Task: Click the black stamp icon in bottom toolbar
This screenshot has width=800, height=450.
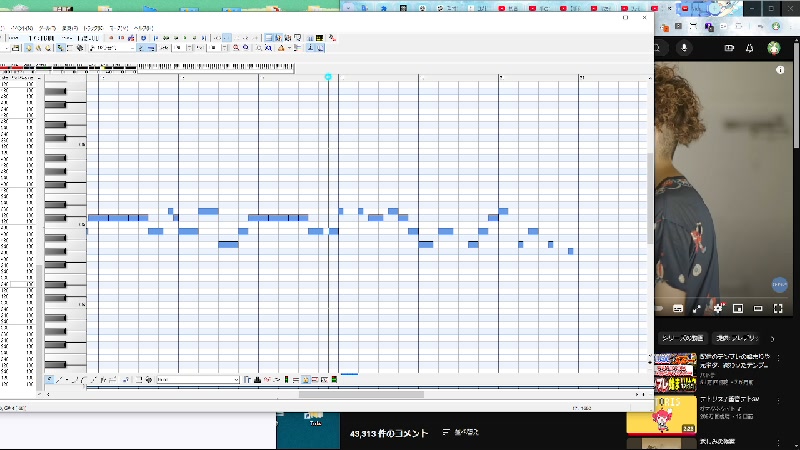Action: (257, 380)
